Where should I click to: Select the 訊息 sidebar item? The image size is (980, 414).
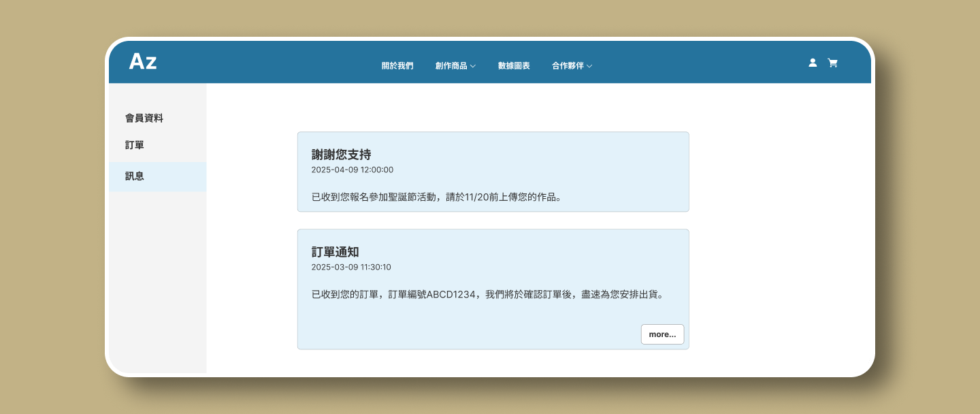[x=135, y=176]
